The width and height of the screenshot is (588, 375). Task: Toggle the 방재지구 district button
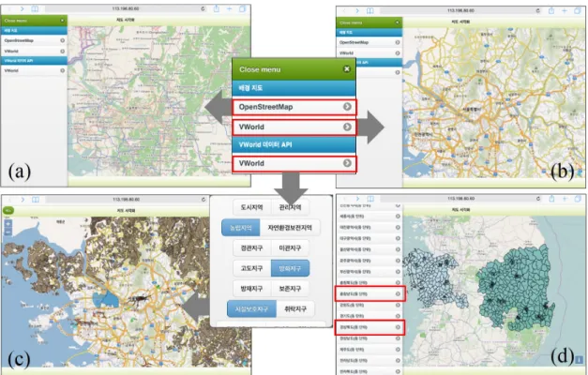251,289
